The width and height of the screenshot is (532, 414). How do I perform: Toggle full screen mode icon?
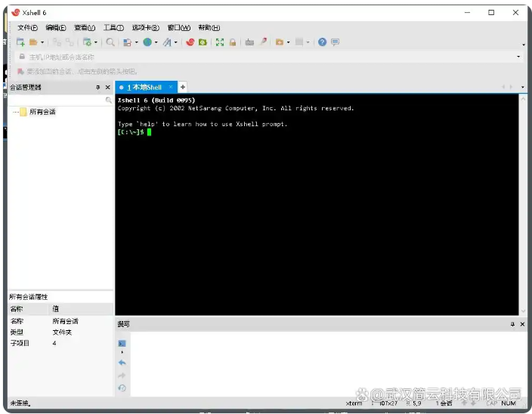pos(220,42)
